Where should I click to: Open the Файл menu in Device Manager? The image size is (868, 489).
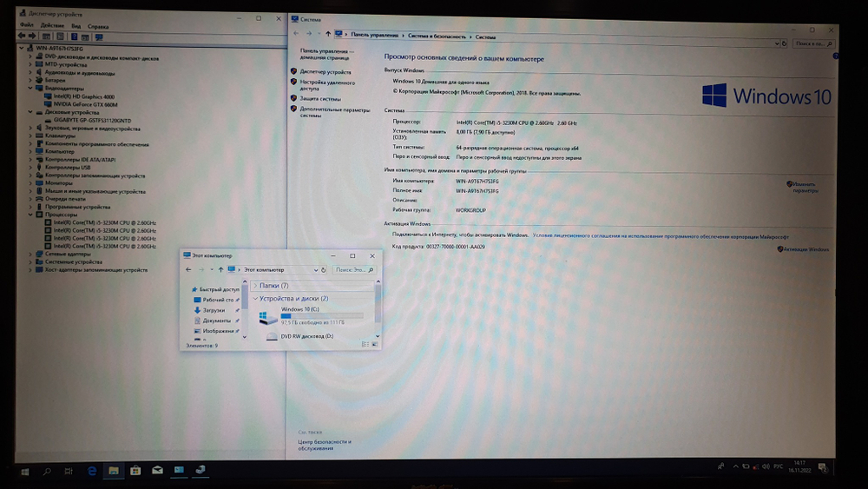[27, 25]
